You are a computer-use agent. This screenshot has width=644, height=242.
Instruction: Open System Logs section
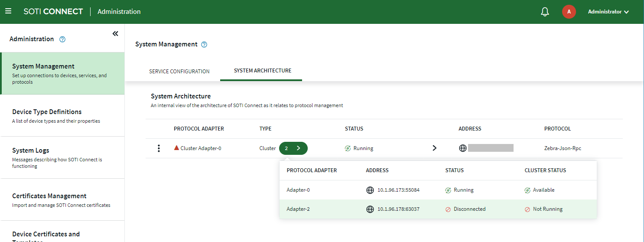coord(62,157)
